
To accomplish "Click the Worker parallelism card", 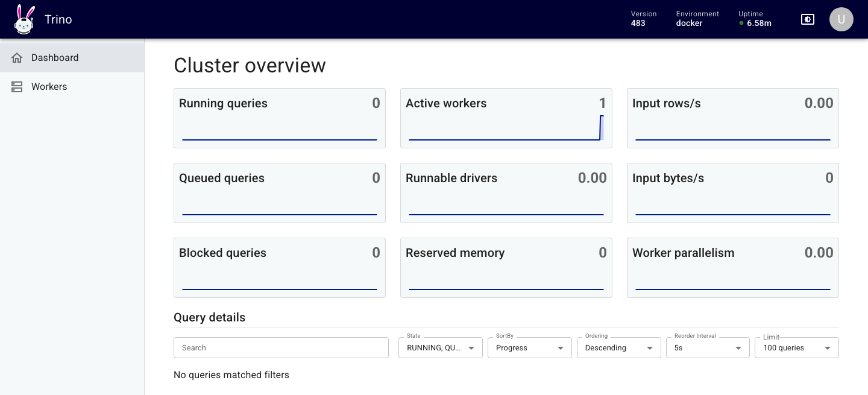I will click(733, 268).
